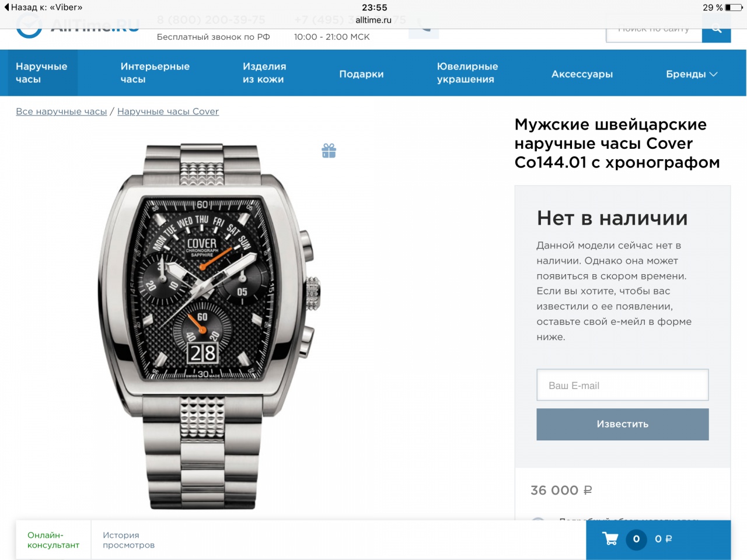
Task: Click the search magnifier button
Action: [717, 29]
